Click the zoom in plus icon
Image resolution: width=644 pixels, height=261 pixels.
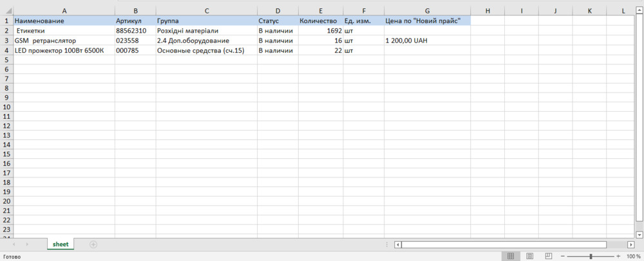(x=618, y=256)
